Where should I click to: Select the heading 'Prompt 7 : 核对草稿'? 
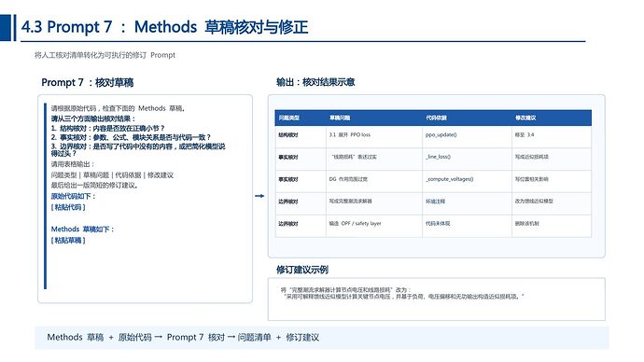pyautogui.click(x=88, y=82)
